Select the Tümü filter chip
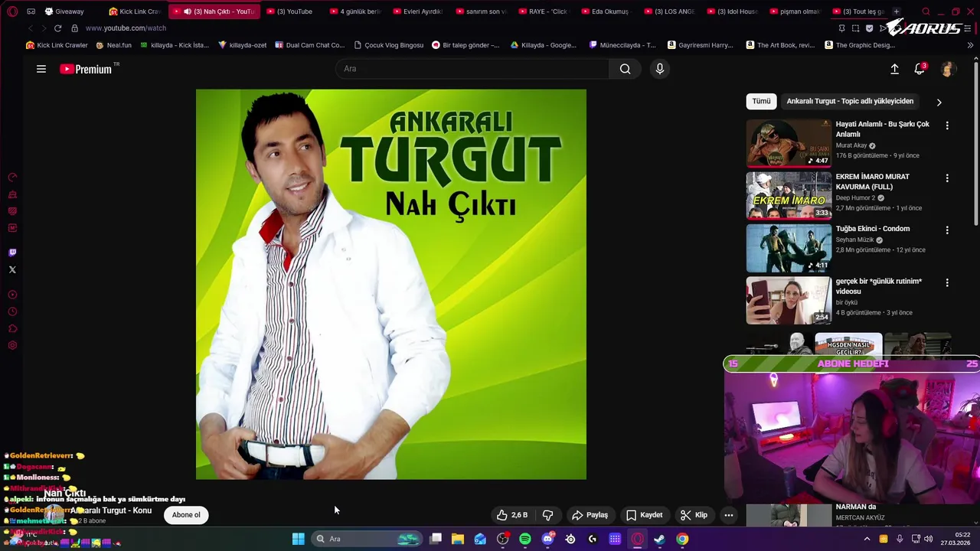 761,101
